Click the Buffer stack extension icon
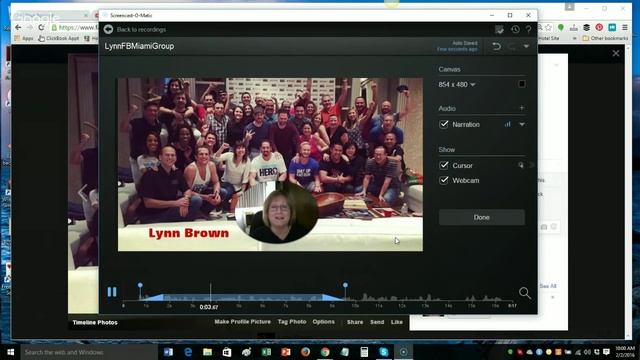640x360 pixels. point(587,27)
